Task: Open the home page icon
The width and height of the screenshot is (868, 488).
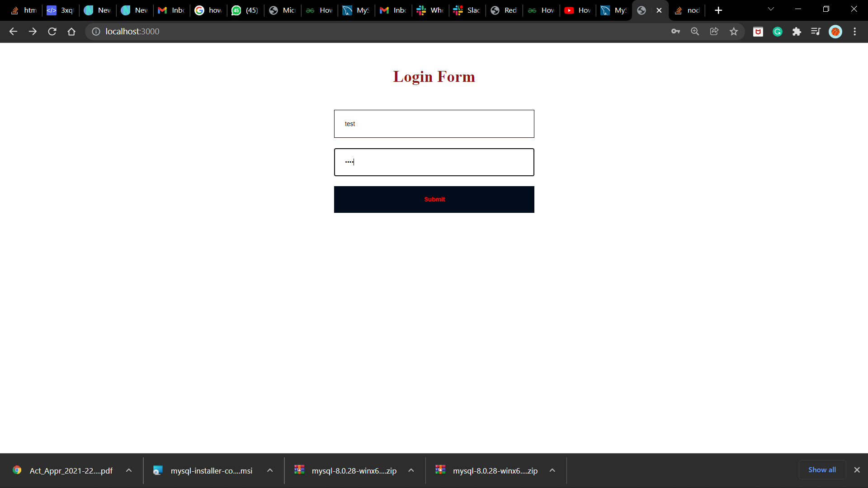Action: (71, 32)
